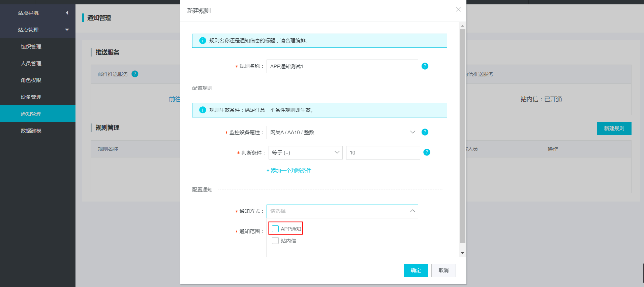Open 数据建模 in the sidebar

(38, 131)
